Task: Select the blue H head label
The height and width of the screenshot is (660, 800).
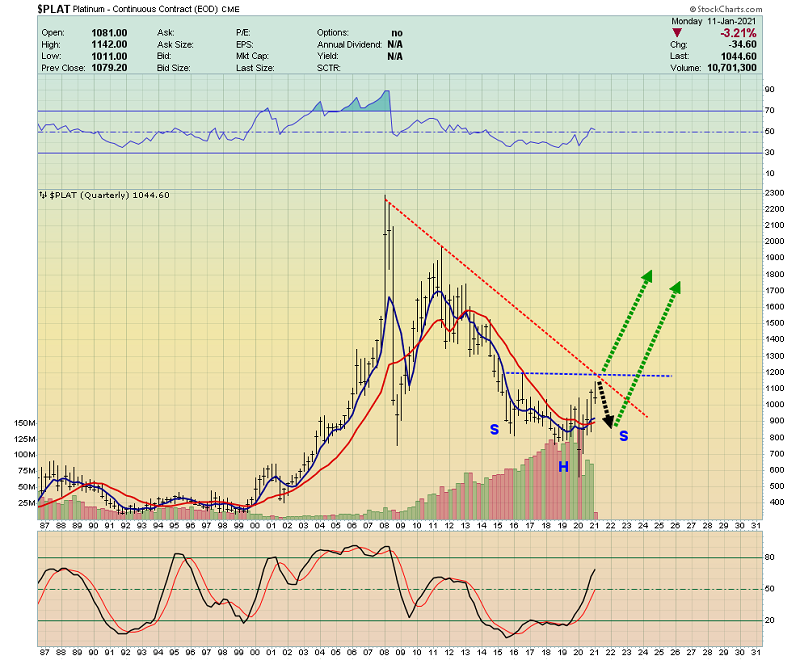Action: point(563,467)
